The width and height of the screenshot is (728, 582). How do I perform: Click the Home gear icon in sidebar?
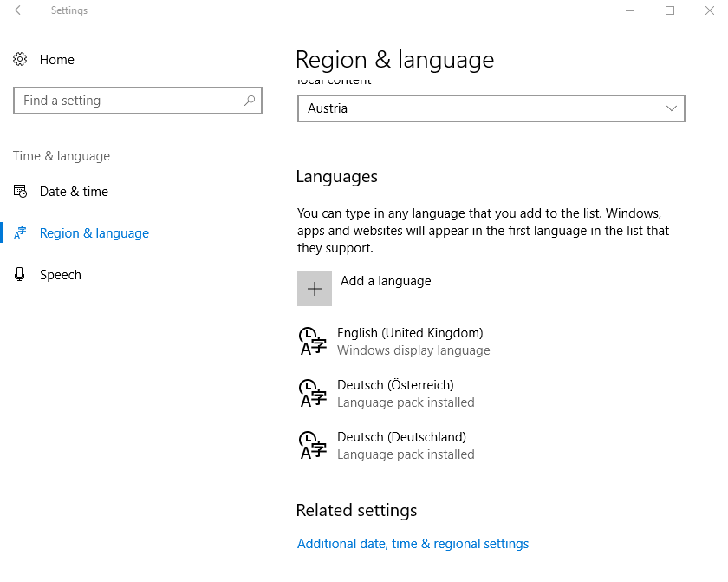point(21,59)
